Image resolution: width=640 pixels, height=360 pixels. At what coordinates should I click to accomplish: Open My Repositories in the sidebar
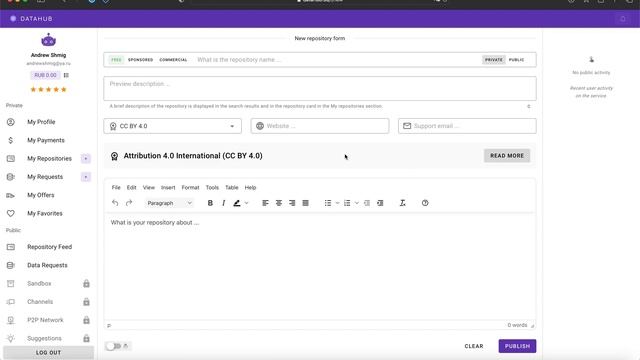point(49,159)
